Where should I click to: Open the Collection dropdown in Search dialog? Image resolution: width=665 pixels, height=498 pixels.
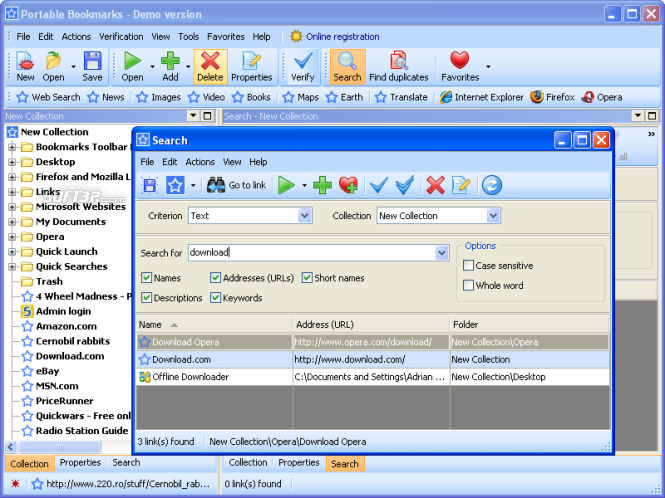coord(493,215)
